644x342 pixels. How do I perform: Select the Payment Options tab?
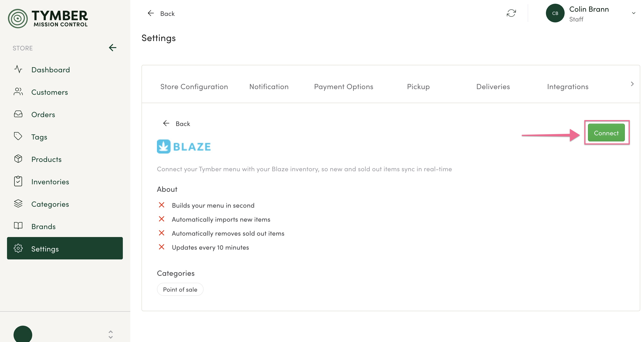[x=343, y=87]
